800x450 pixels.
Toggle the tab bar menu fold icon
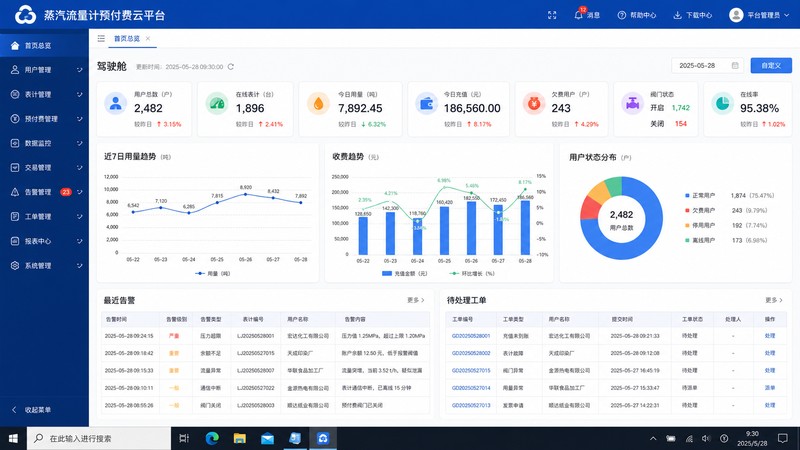tap(101, 38)
